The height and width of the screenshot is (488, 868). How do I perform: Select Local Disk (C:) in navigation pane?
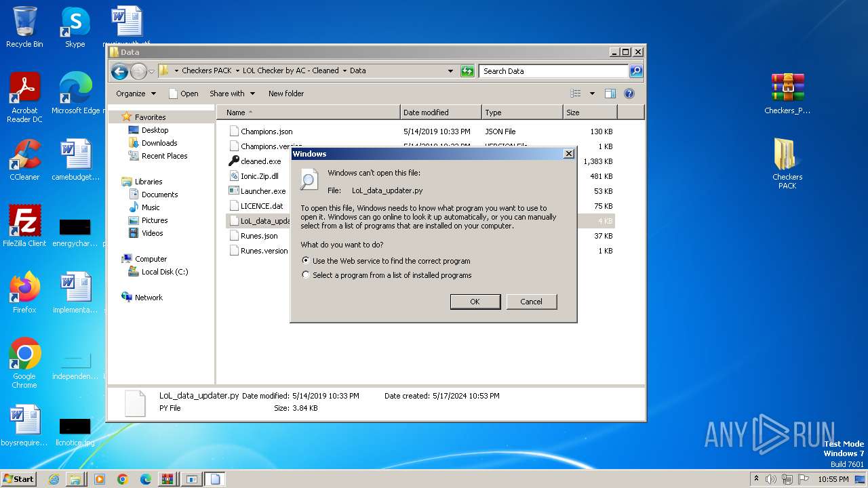[x=165, y=272]
